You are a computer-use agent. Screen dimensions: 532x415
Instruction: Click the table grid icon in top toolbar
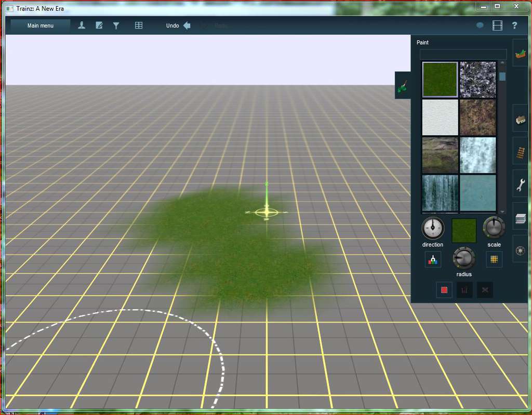coord(139,25)
